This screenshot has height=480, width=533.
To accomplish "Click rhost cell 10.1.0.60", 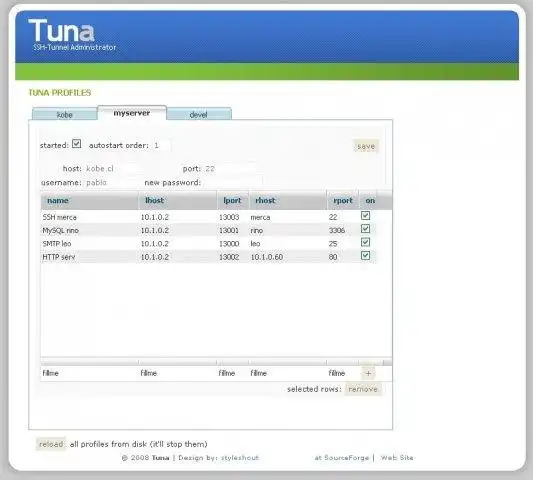I will pos(267,257).
